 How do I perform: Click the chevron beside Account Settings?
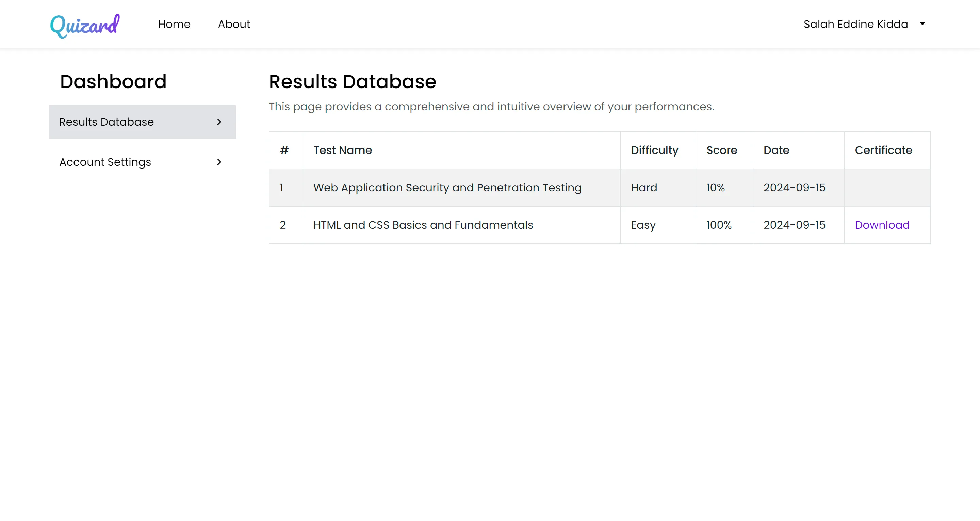click(x=219, y=162)
